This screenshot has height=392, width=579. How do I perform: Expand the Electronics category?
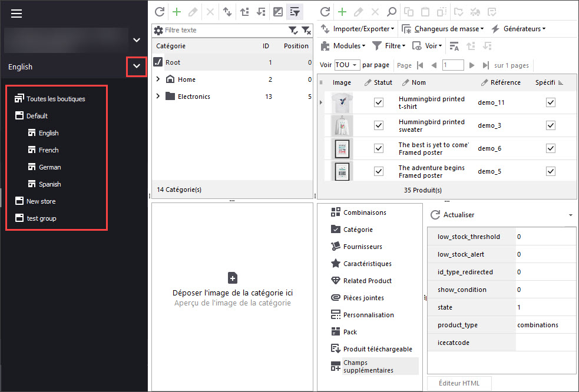pos(158,96)
